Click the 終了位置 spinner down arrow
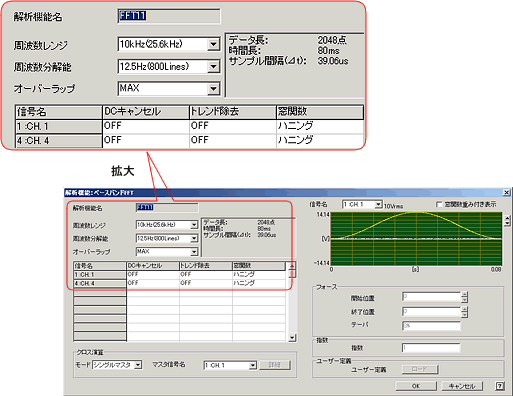This screenshot has height=396, width=513. click(465, 314)
